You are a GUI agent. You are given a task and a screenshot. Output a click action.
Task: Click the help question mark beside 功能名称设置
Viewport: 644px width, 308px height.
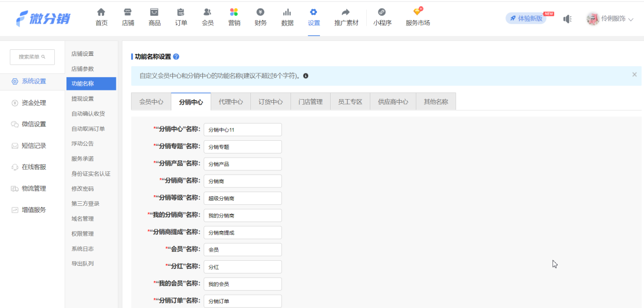point(176,57)
